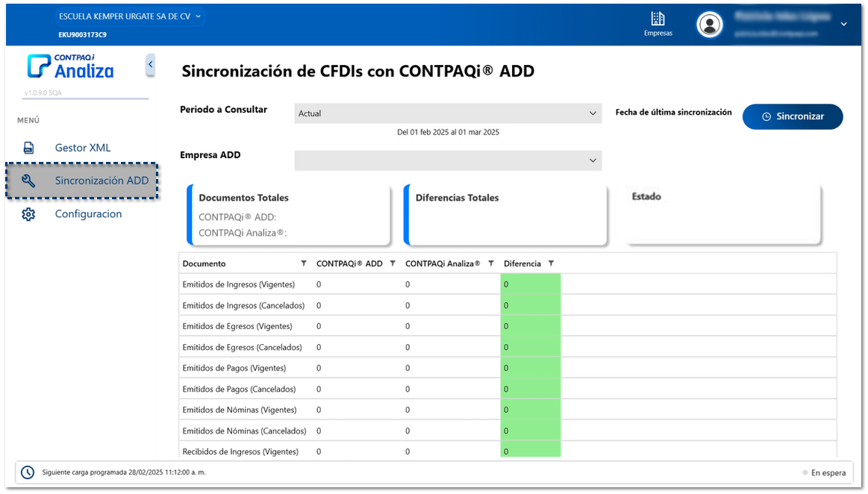Open Gestor XML menu item
This screenshot has height=494, width=868.
[83, 148]
